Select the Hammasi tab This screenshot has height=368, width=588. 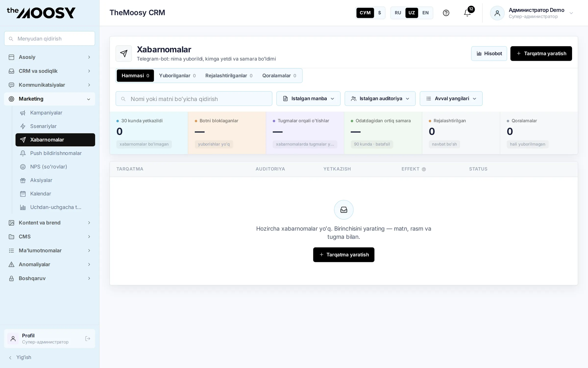coord(135,76)
